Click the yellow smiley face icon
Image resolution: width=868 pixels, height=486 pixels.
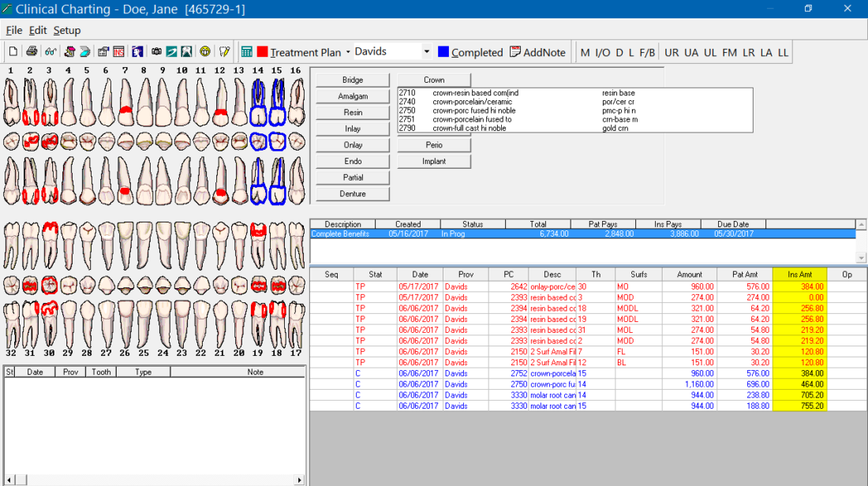point(205,52)
